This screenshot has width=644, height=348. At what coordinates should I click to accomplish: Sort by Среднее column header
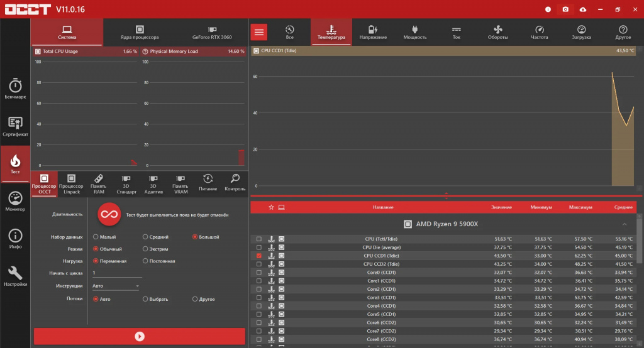(623, 207)
